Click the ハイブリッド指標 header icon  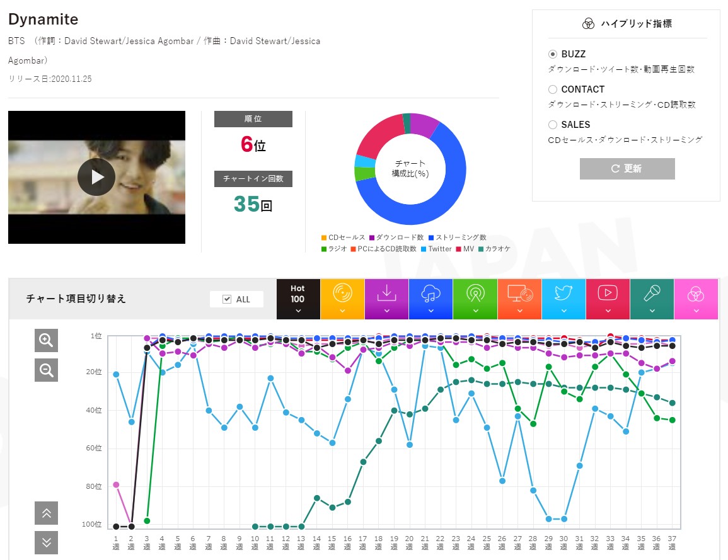588,24
